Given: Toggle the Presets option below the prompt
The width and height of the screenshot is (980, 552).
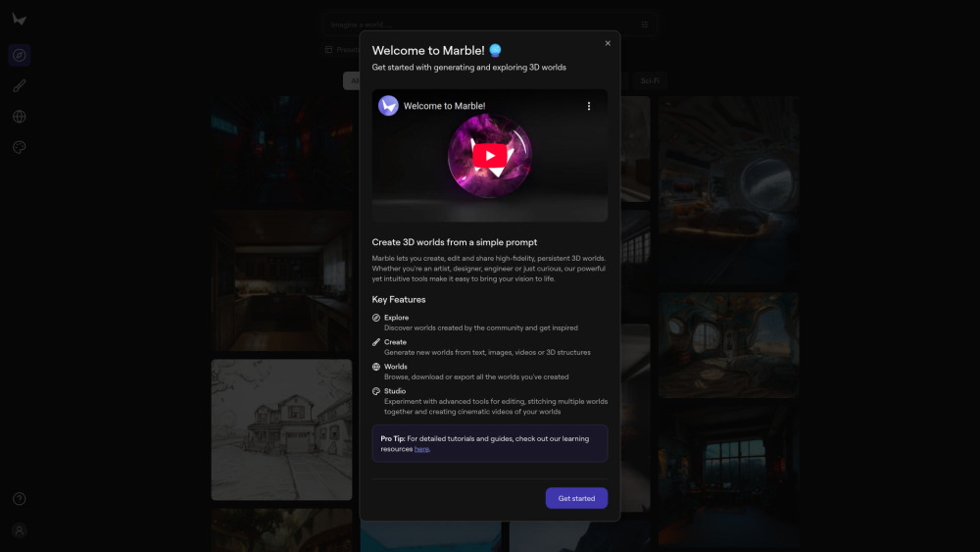Looking at the screenshot, I should click(343, 50).
